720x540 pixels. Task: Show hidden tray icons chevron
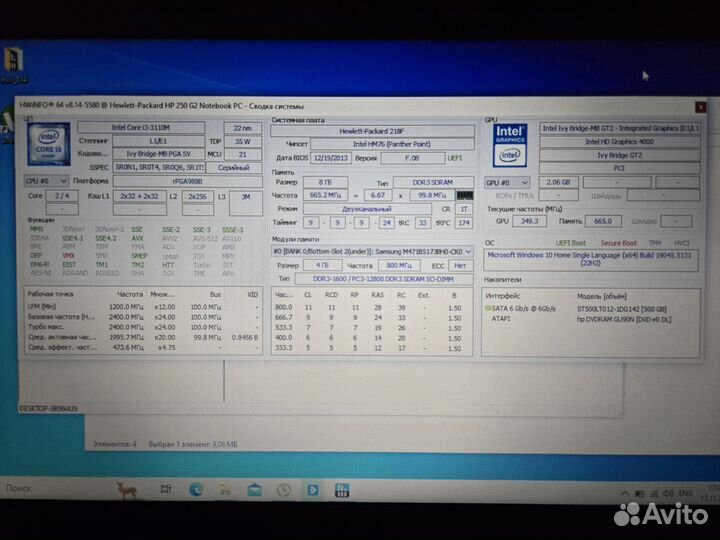(x=624, y=494)
